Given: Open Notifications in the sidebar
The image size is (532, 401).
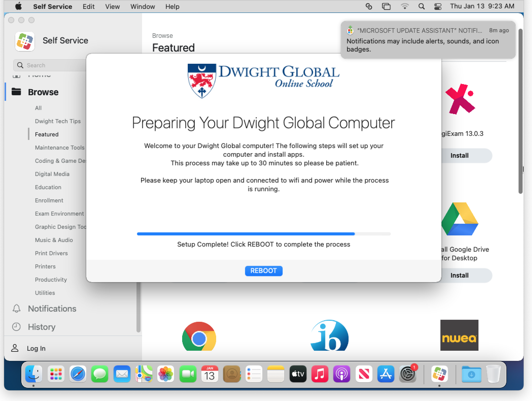Looking at the screenshot, I should click(52, 309).
